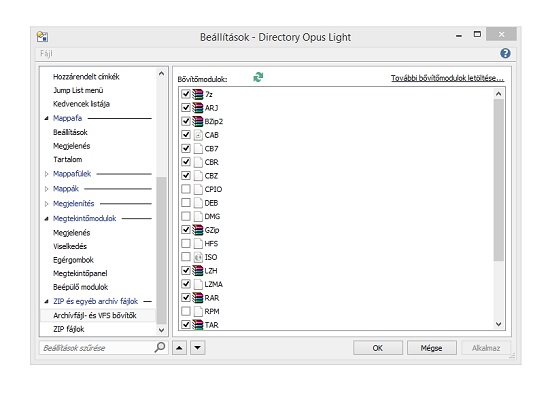Click the RAR archive icon
This screenshot has height=403, width=550.
click(198, 298)
